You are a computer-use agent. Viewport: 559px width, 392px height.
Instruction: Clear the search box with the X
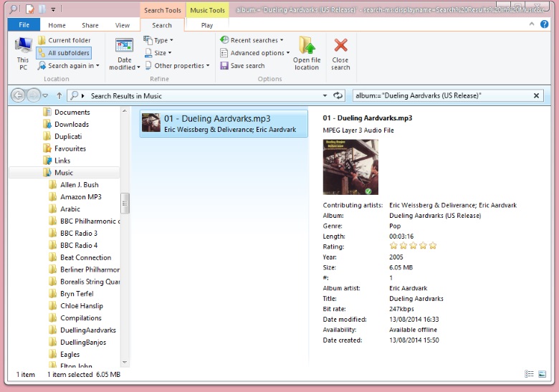[536, 95]
